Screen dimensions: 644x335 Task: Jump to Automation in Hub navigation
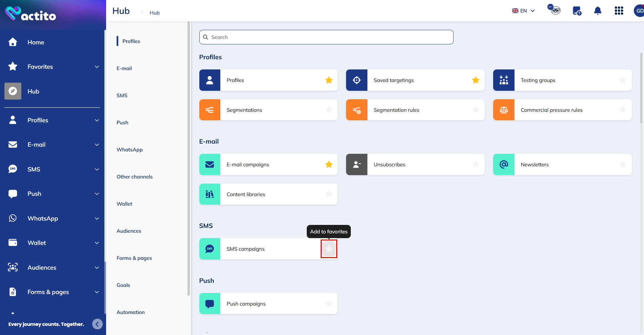[x=130, y=312]
